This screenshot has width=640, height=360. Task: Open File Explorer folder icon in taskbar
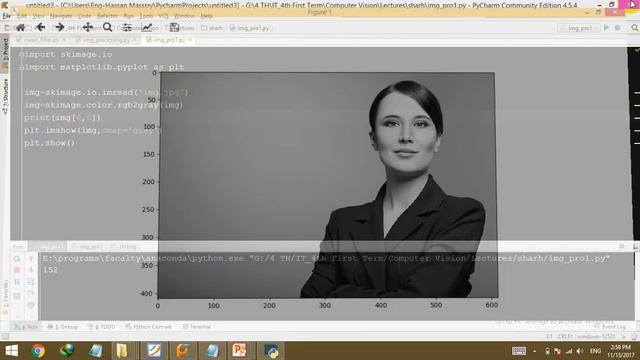click(122, 351)
